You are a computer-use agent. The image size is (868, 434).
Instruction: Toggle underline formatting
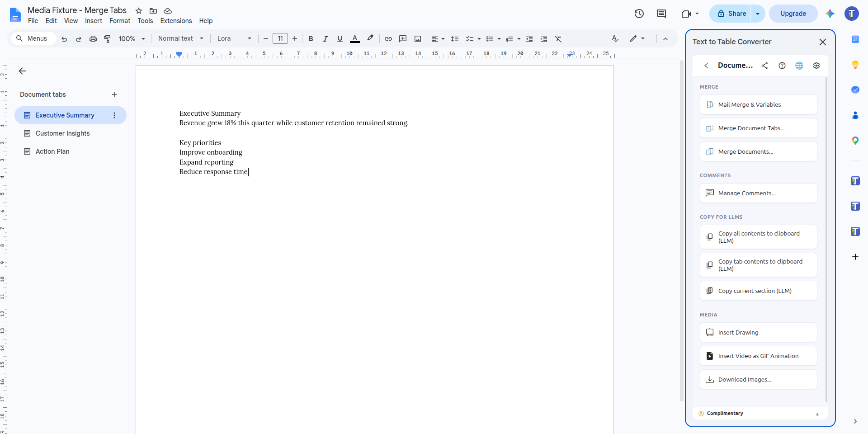pos(340,39)
